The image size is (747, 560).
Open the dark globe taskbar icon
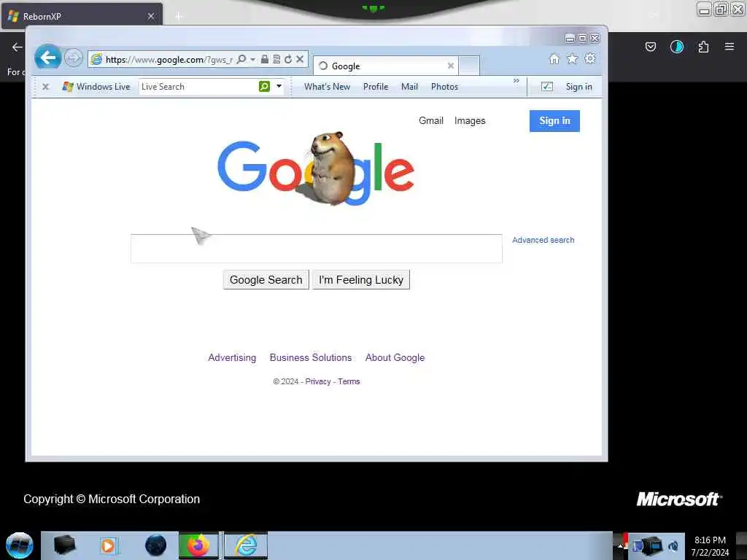(155, 545)
